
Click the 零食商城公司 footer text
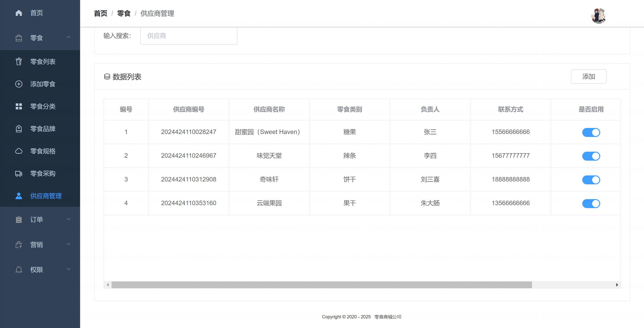coord(388,317)
